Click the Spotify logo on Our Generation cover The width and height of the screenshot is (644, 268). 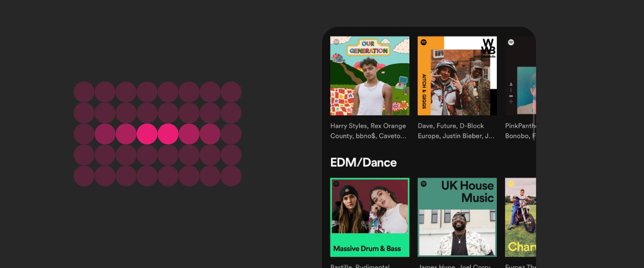[336, 42]
